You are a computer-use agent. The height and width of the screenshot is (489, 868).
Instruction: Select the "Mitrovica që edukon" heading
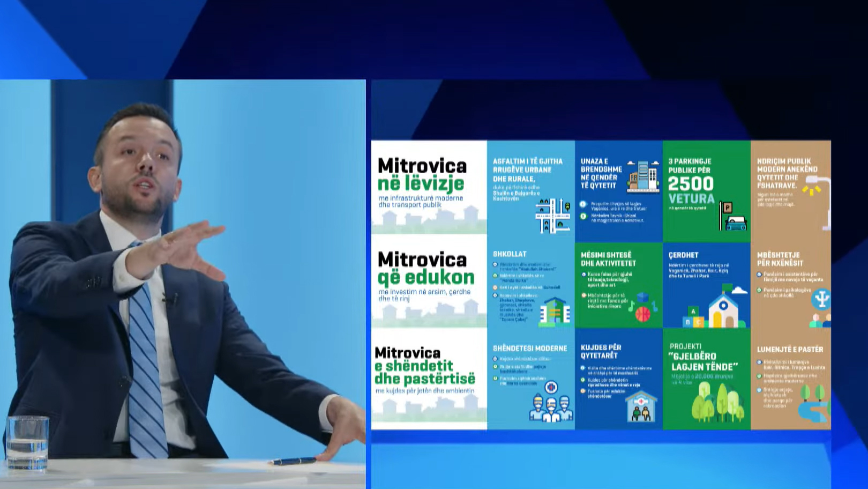coord(426,268)
